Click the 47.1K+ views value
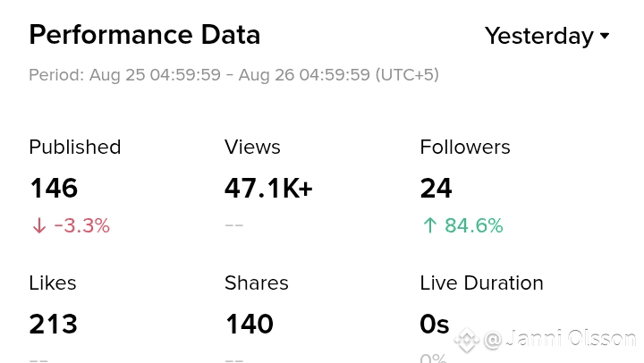The image size is (644, 363). (268, 188)
